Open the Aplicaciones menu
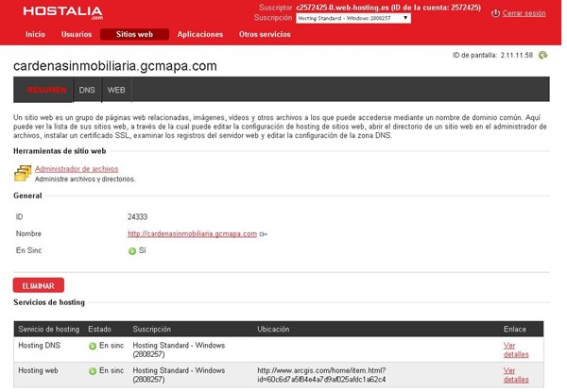 [200, 34]
